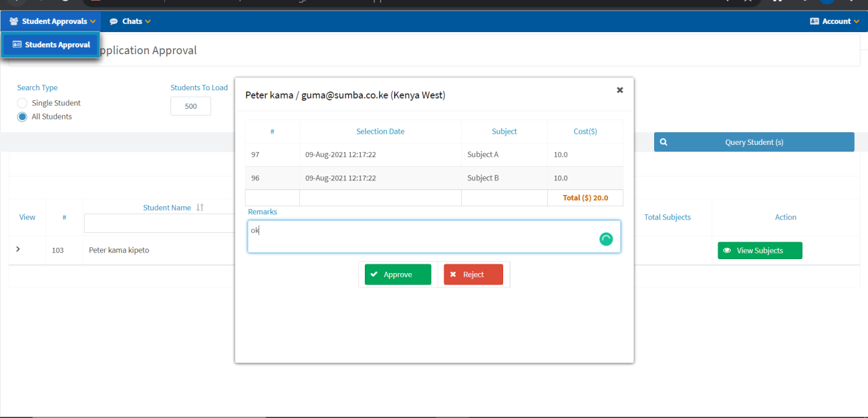Click the green Approve button
The width and height of the screenshot is (868, 418).
click(398, 274)
